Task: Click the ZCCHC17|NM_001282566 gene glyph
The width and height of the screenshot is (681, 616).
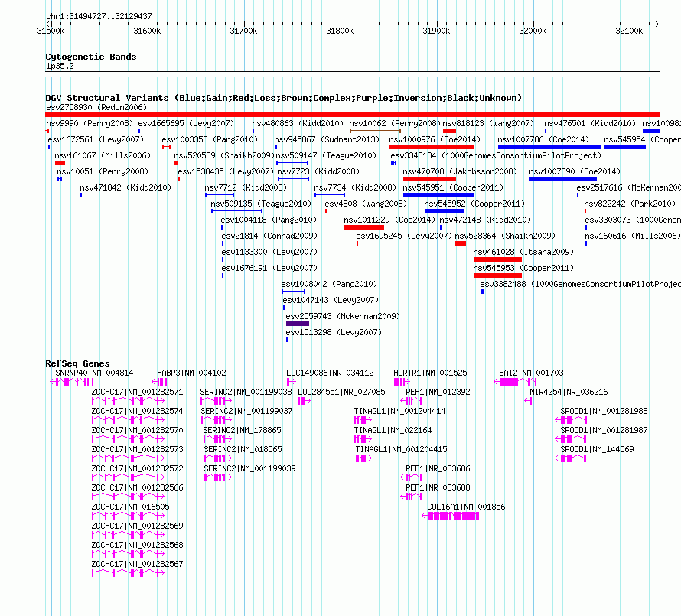Action: tap(128, 497)
